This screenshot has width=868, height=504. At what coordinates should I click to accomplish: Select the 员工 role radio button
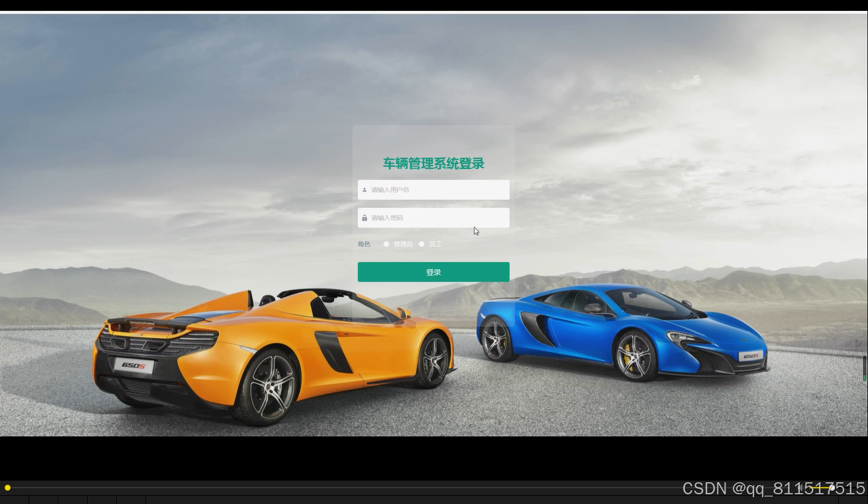click(x=422, y=244)
